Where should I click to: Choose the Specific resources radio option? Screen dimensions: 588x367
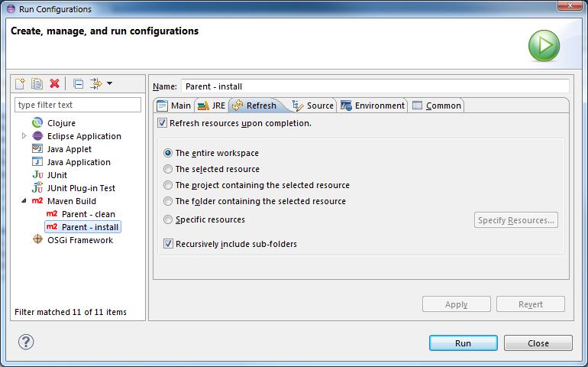[168, 220]
